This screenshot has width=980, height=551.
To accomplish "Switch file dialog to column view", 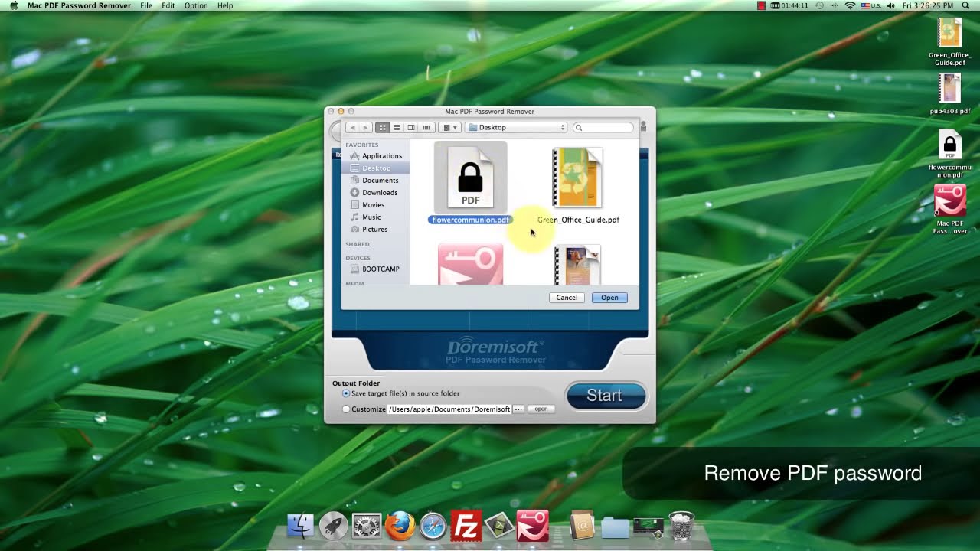I will click(411, 128).
